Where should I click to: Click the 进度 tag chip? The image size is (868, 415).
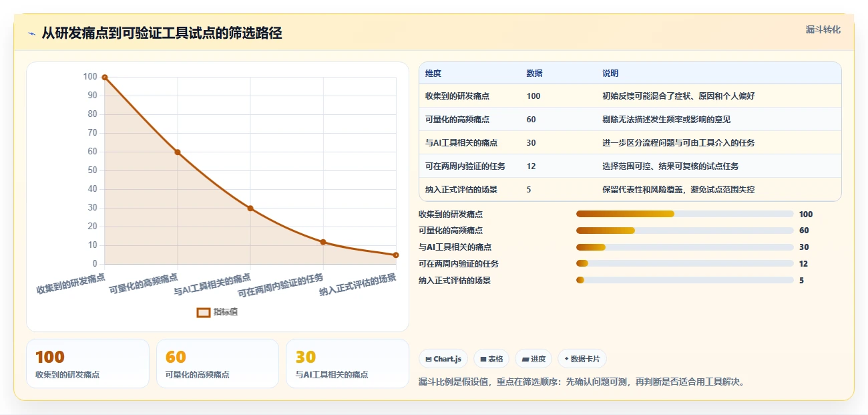tap(533, 359)
